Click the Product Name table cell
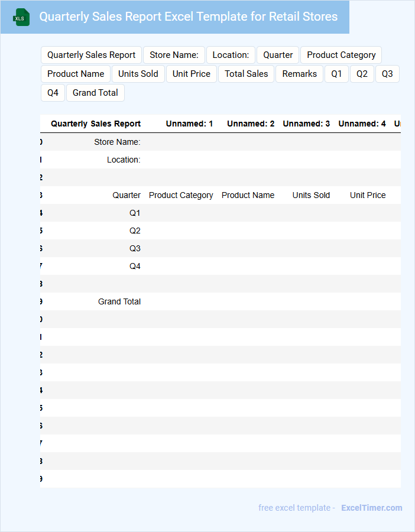 tap(248, 196)
